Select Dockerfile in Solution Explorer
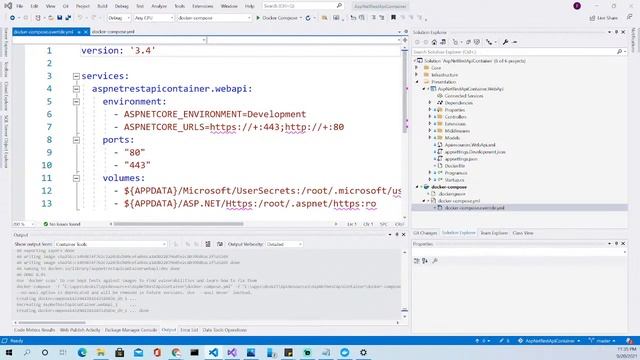 pyautogui.click(x=455, y=166)
